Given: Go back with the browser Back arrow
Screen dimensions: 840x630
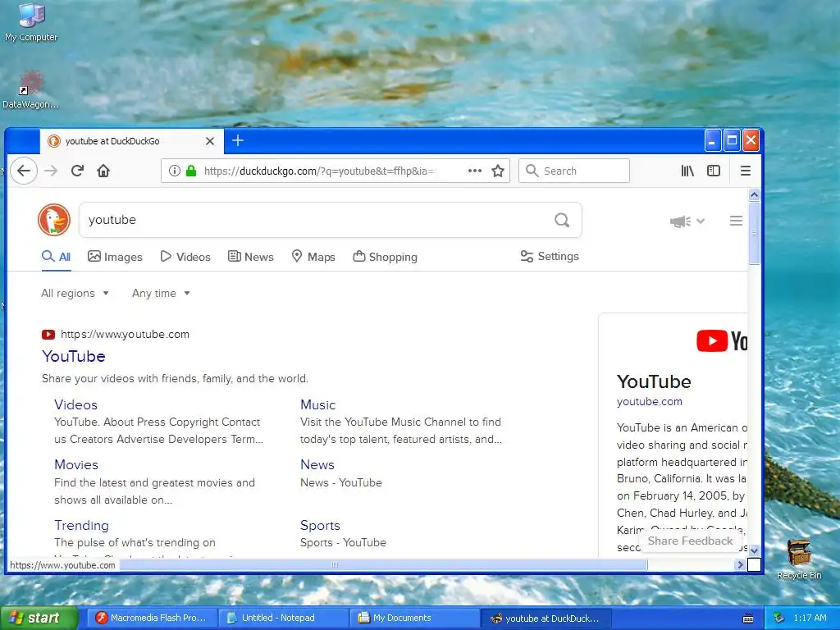Looking at the screenshot, I should 24,171.
